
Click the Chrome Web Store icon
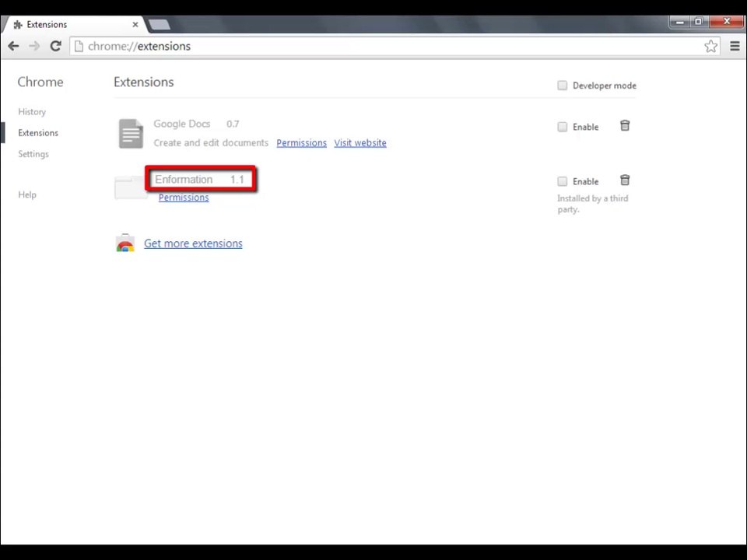[125, 243]
